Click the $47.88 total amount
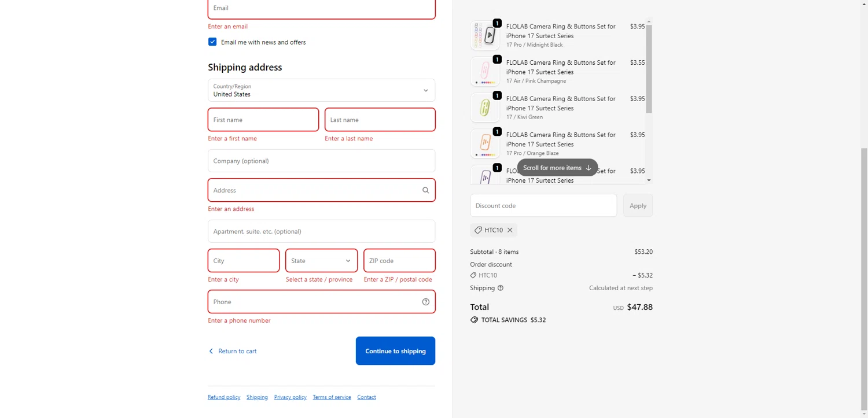The image size is (868, 418). 640,307
